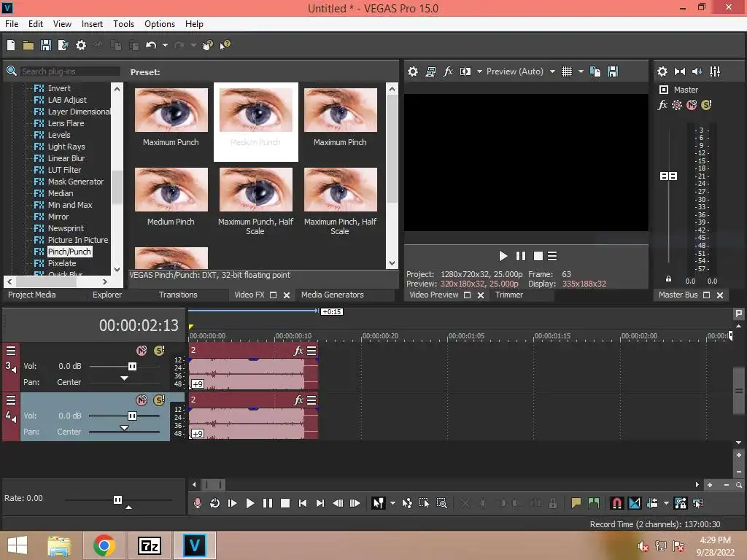Toggle Split Screen View icon in preview
This screenshot has width=747, height=560.
pos(465,71)
